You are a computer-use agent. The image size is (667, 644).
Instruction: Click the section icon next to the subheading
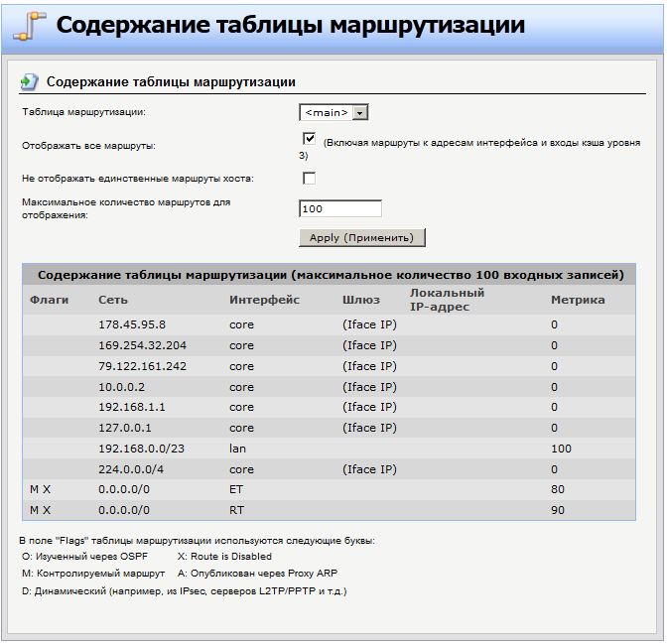coord(30,81)
